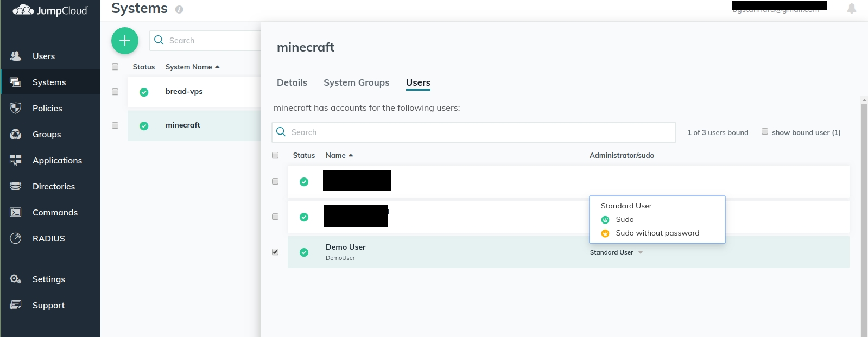
Task: Click the Groups sidebar icon
Action: coord(16,134)
